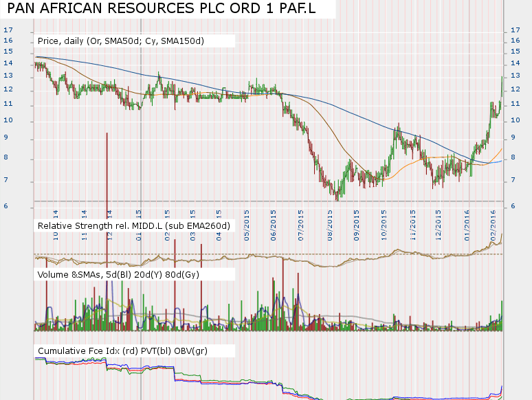Image resolution: width=532 pixels, height=400 pixels.
Task: Select the 10/2015 date label
Action: pyautogui.click(x=384, y=225)
